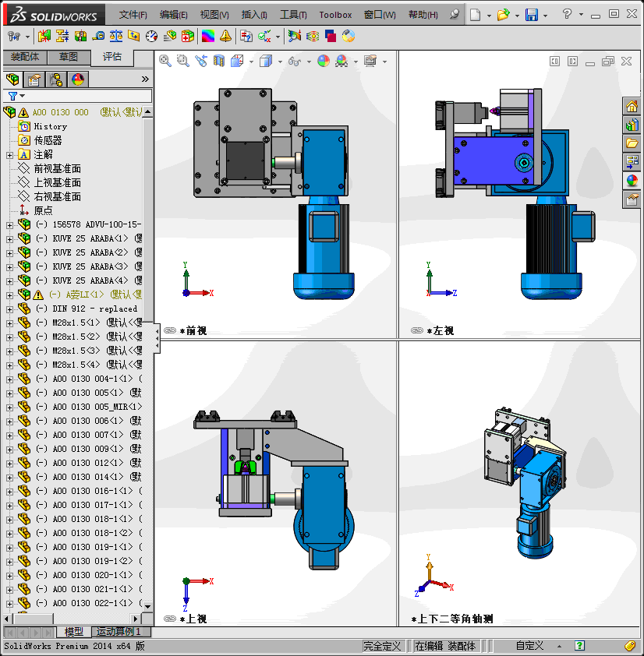Pin the menu bar open

coord(455,14)
